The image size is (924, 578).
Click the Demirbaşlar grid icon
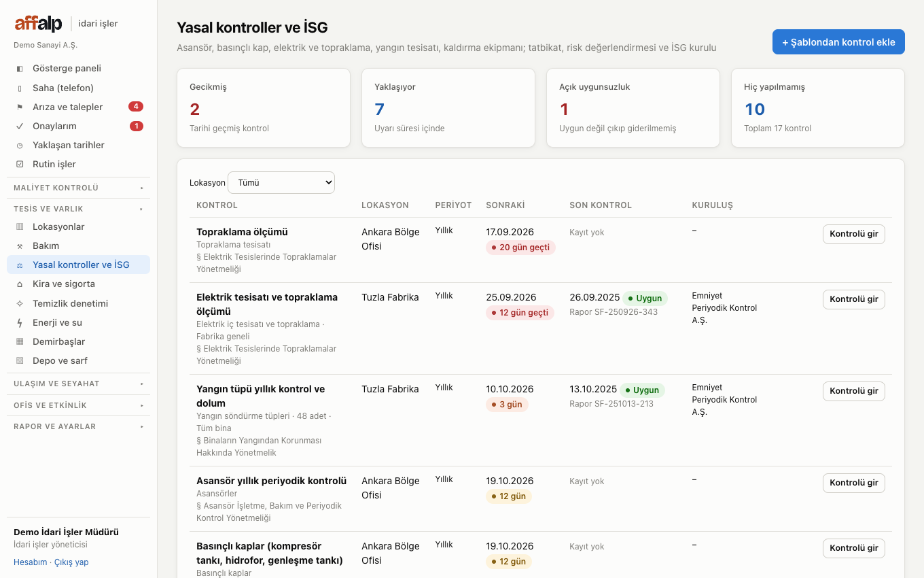pyautogui.click(x=20, y=341)
